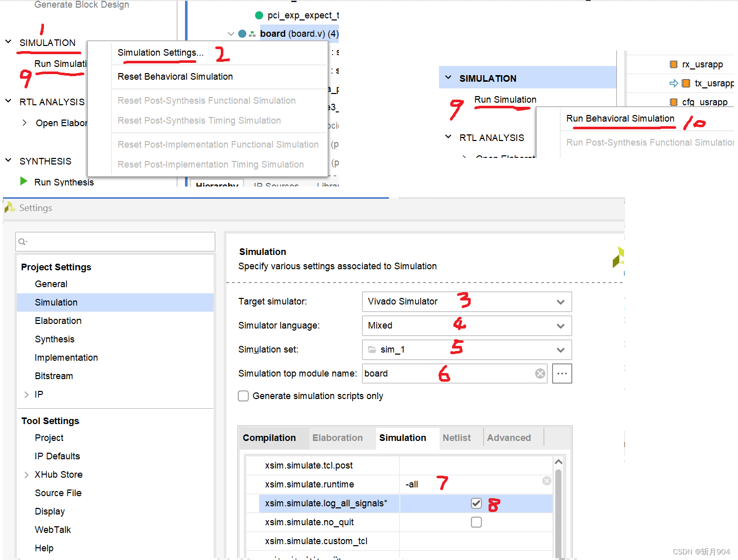
Task: Clear the simulation top module name field
Action: tap(540, 374)
